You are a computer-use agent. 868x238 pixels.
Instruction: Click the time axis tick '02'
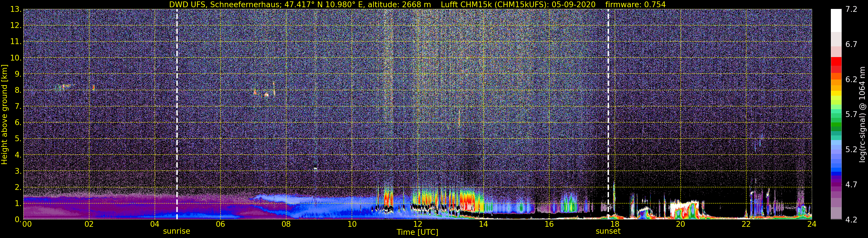pos(89,224)
